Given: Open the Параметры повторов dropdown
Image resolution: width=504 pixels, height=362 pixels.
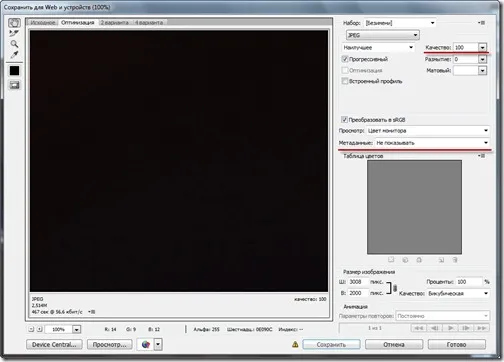Looking at the screenshot, I should pos(442,316).
